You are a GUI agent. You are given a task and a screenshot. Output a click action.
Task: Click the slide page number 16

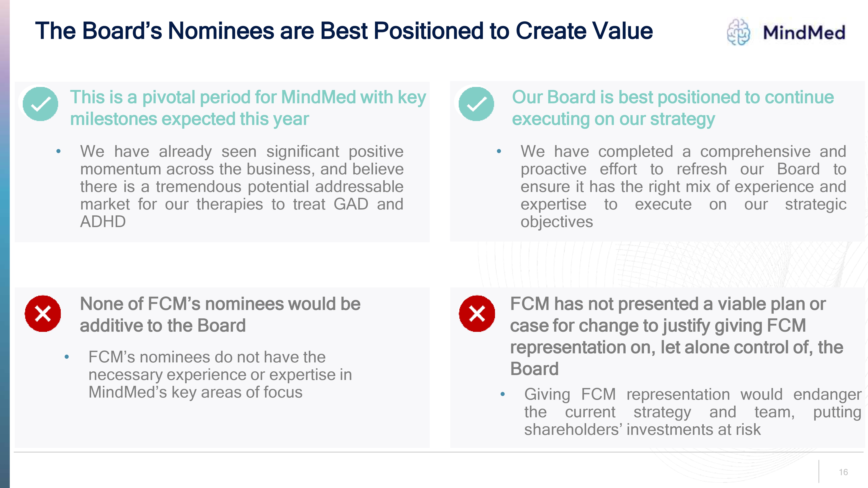(x=843, y=472)
